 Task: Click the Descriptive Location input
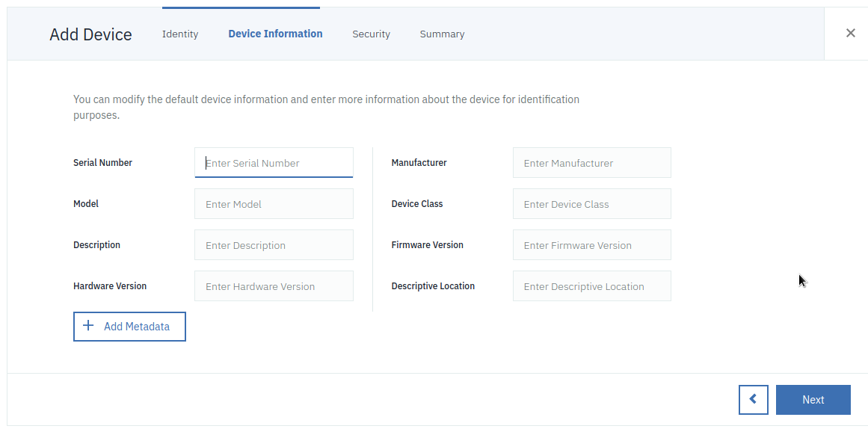[x=591, y=286]
